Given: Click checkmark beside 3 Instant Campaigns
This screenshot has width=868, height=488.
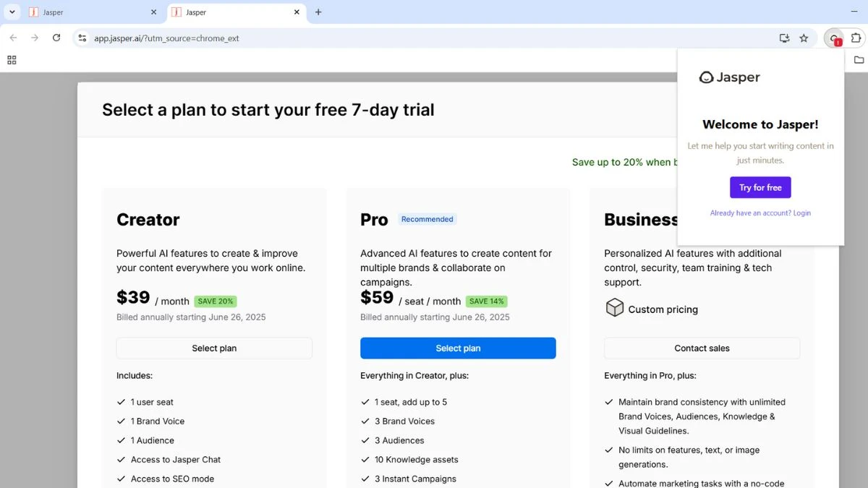Looking at the screenshot, I should click(365, 479).
